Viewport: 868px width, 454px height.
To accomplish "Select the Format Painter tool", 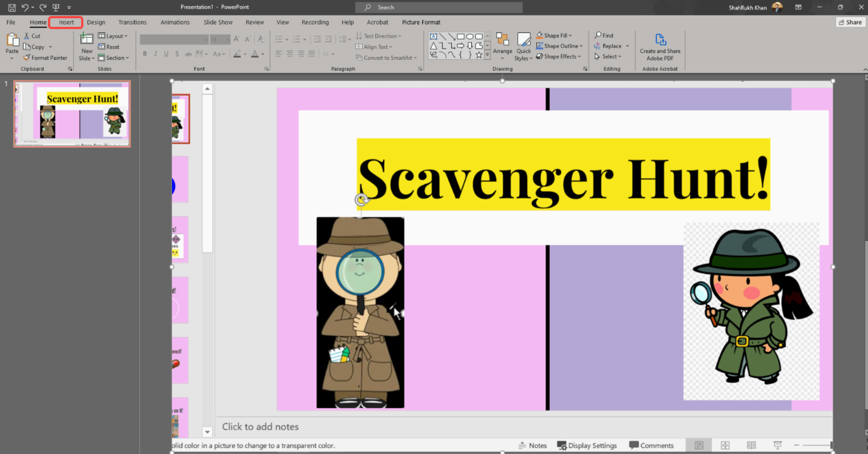I will pyautogui.click(x=45, y=58).
